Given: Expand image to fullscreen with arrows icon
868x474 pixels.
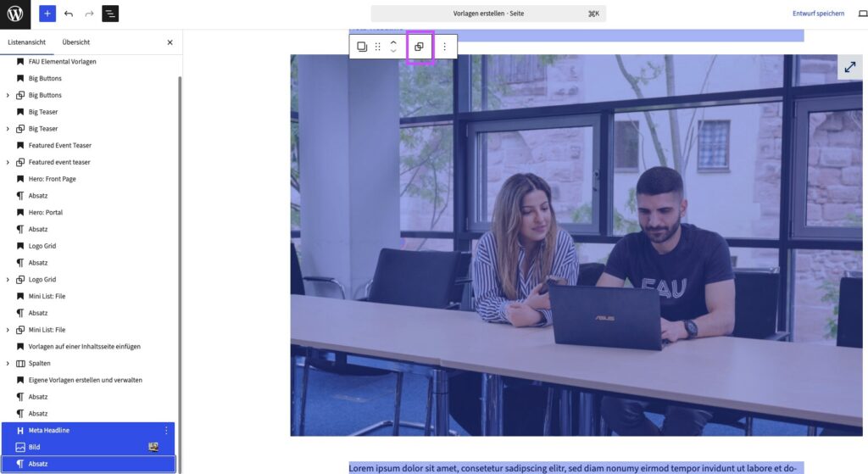Looking at the screenshot, I should [x=849, y=68].
